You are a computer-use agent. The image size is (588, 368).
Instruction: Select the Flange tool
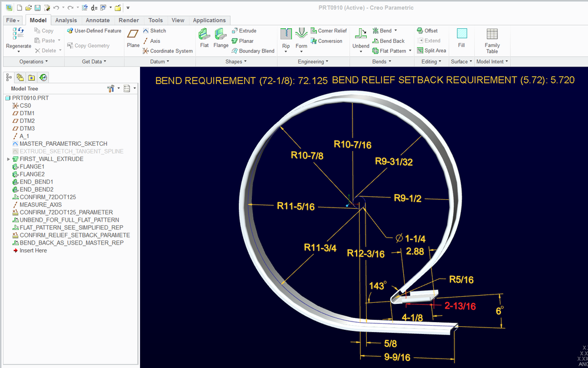(221, 35)
